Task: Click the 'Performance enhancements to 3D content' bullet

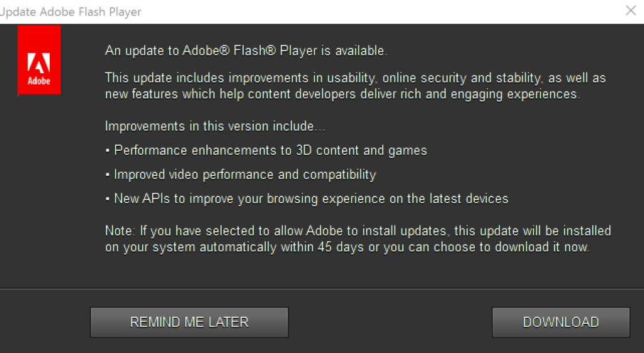Action: pyautogui.click(x=270, y=150)
